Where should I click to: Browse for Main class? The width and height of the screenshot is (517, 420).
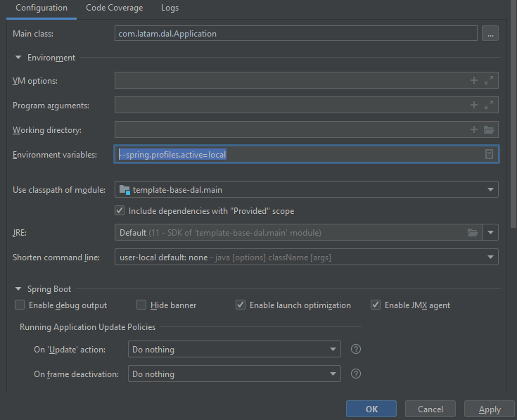click(490, 33)
